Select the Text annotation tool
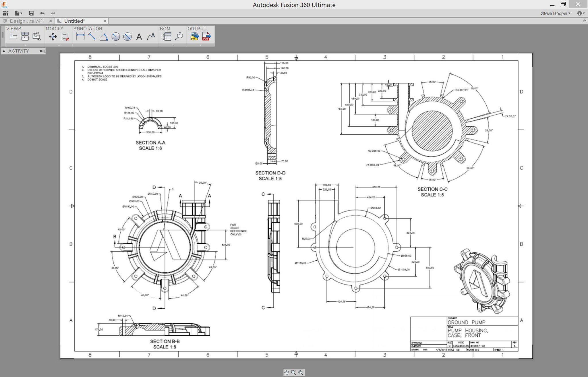Screen dimensions: 588x377 pyautogui.click(x=139, y=36)
